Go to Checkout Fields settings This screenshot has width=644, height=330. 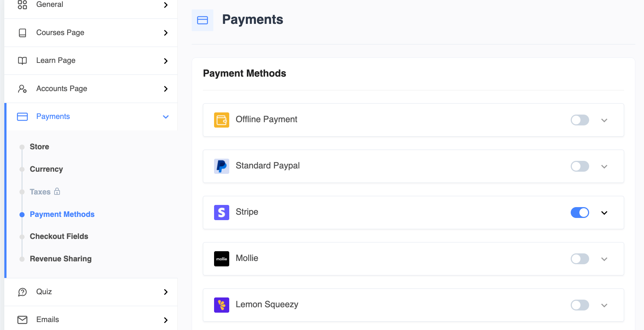pyautogui.click(x=59, y=236)
